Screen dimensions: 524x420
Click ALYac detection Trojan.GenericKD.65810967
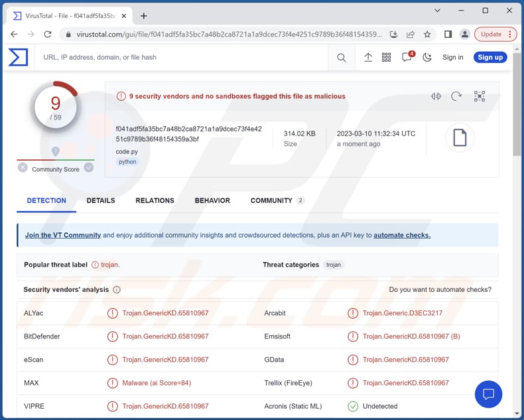coord(165,313)
